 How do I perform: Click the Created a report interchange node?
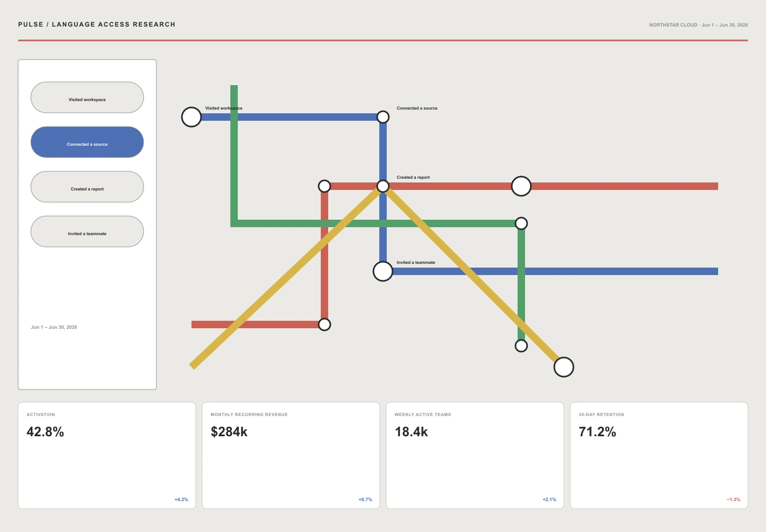[x=383, y=186]
